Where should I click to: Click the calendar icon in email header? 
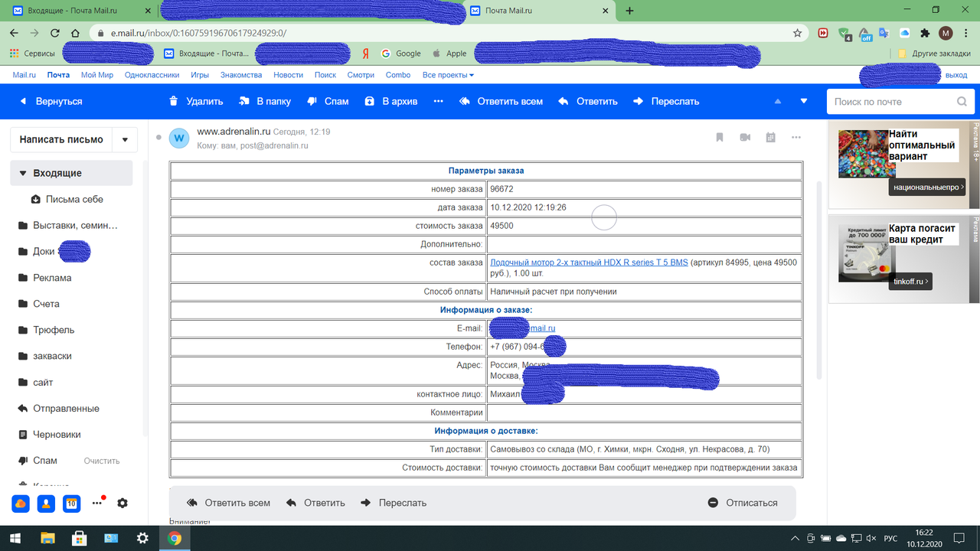click(771, 137)
